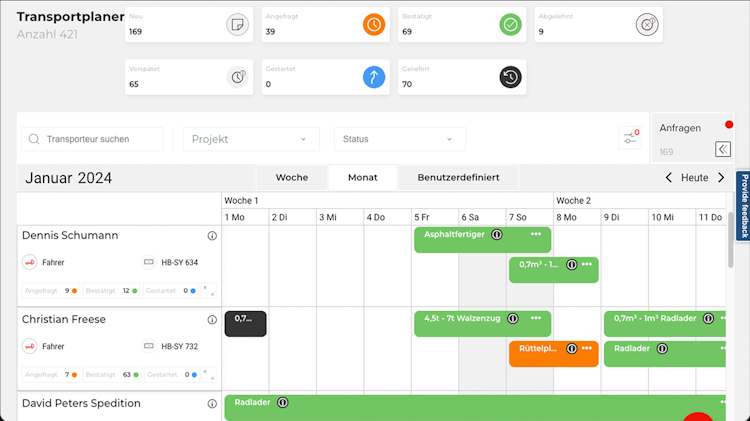The width and height of the screenshot is (750, 421).
Task: Click Dennis Schumann's Fahrer truck icon
Action: point(30,262)
